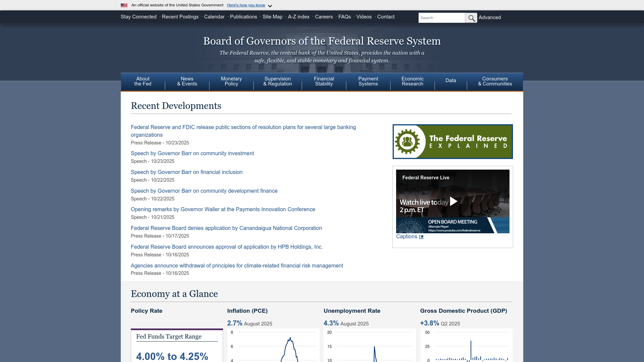Click the Economy at a Glance heading
Image resolution: width=644 pixels, height=362 pixels.
(x=174, y=294)
